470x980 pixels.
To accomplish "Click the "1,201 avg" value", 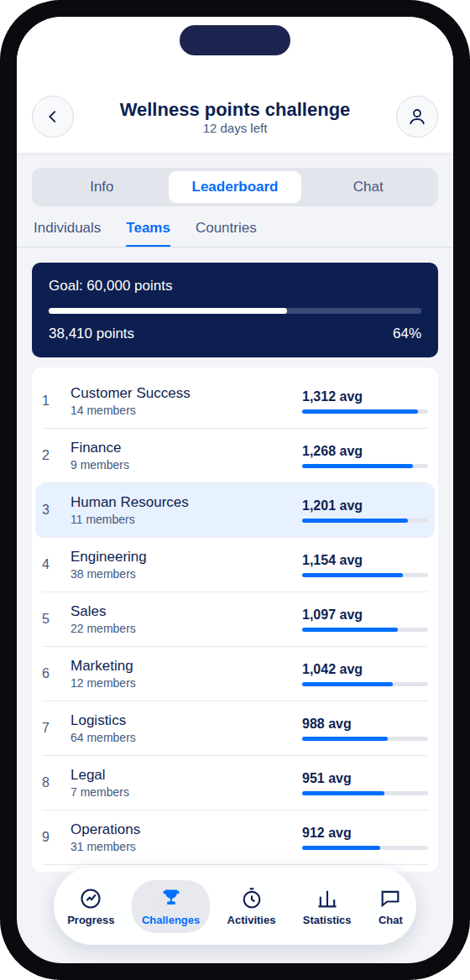I will (332, 505).
